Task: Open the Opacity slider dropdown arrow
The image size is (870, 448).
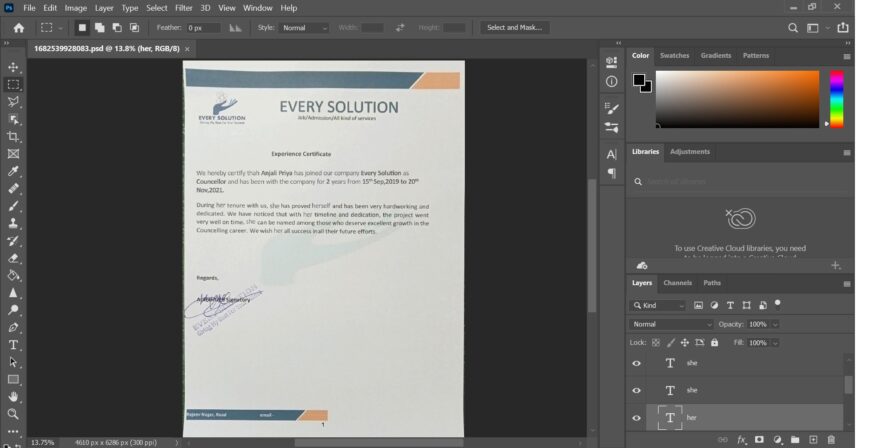Action: (775, 324)
